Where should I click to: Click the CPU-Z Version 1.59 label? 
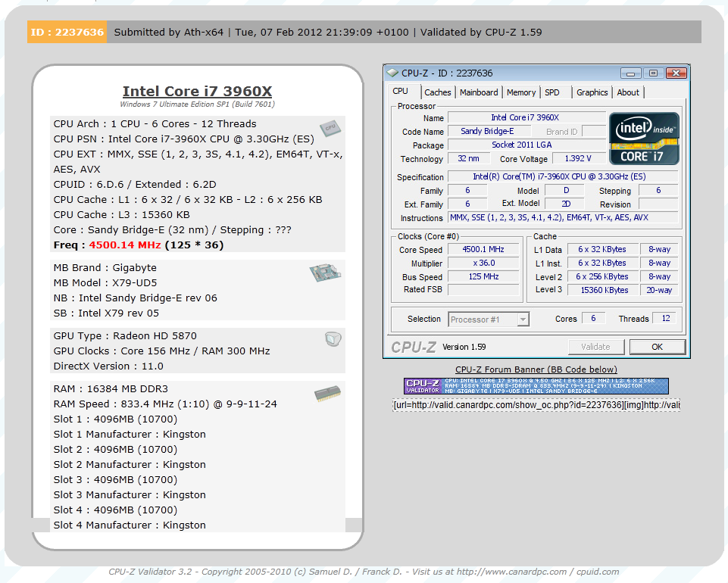[x=464, y=347]
